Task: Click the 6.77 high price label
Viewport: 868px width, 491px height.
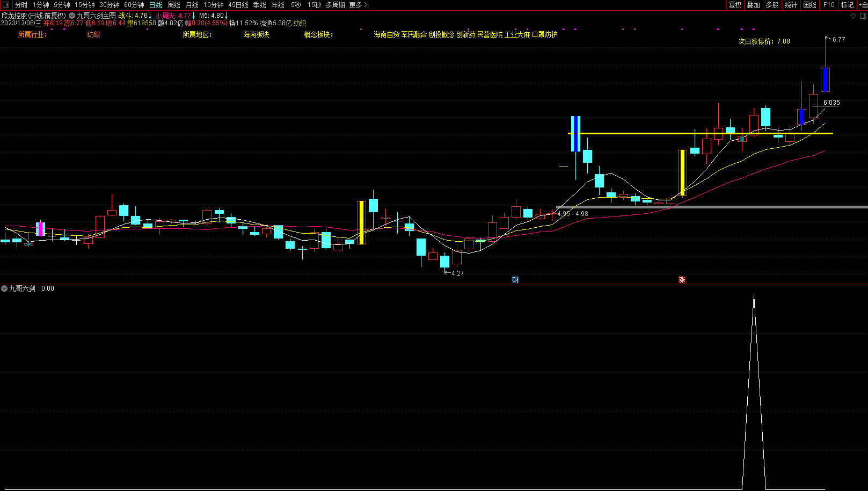Action: point(838,40)
